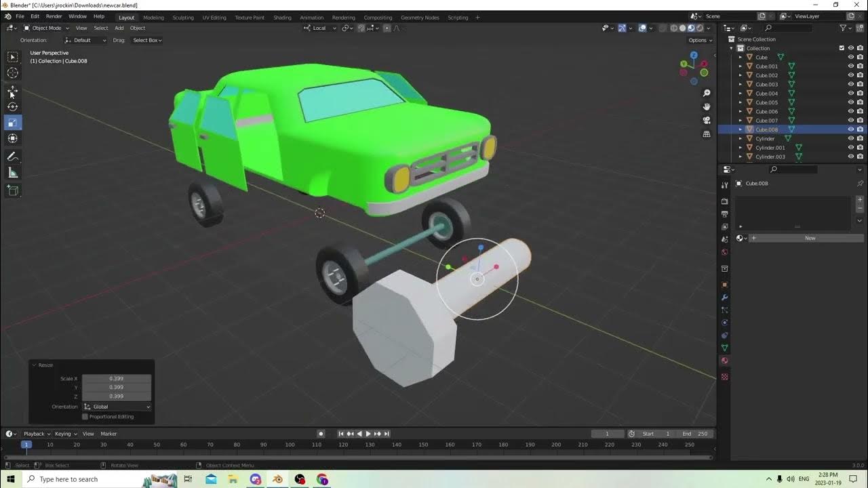Select the Select Box tool in the left toolbar
The image size is (868, 488).
click(x=13, y=57)
